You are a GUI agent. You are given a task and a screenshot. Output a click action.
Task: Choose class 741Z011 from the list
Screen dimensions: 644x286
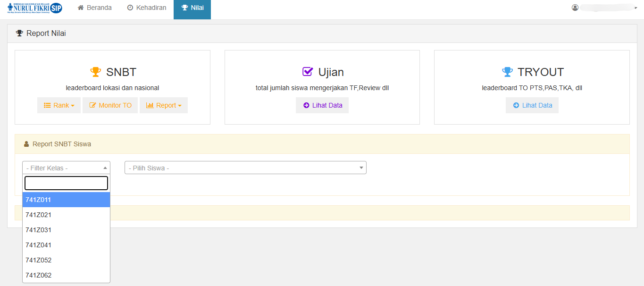pos(66,200)
